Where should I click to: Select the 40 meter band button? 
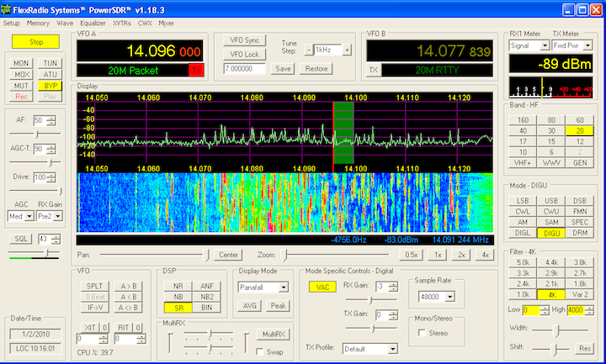522,130
